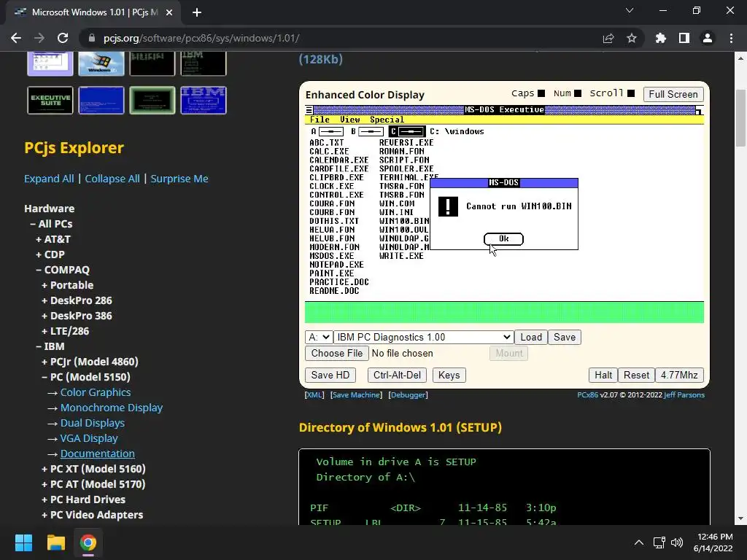Reload the page with refresh icon
Screen dimensions: 747x560
(x=63, y=38)
